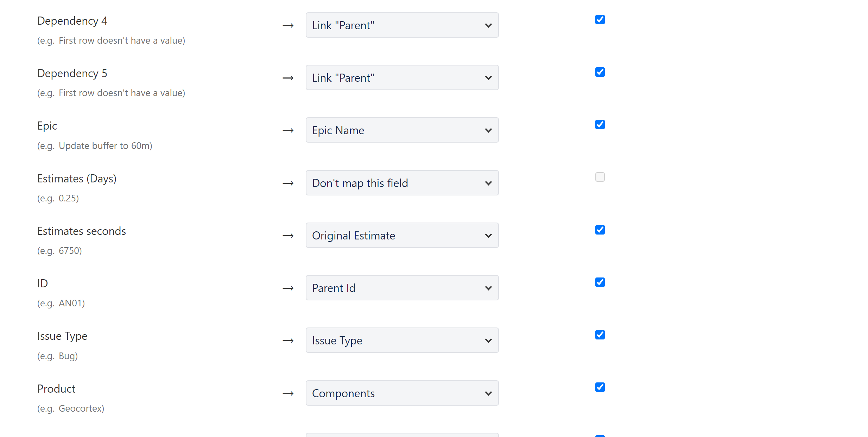The height and width of the screenshot is (437, 868).
Task: Expand the Original Estimate dropdown
Action: click(402, 235)
